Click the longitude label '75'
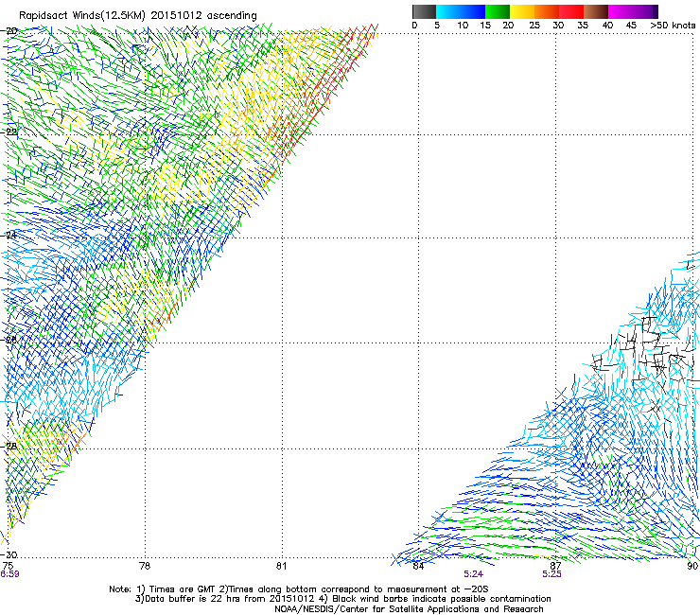This screenshot has width=700, height=615. 8,566
